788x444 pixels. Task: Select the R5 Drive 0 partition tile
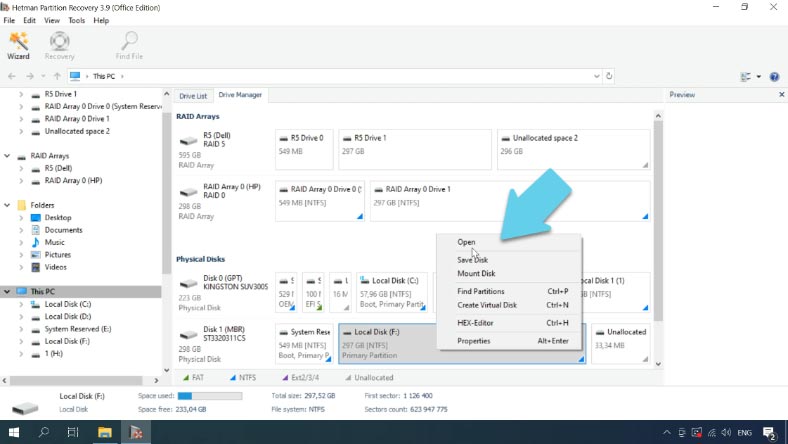pyautogui.click(x=304, y=149)
